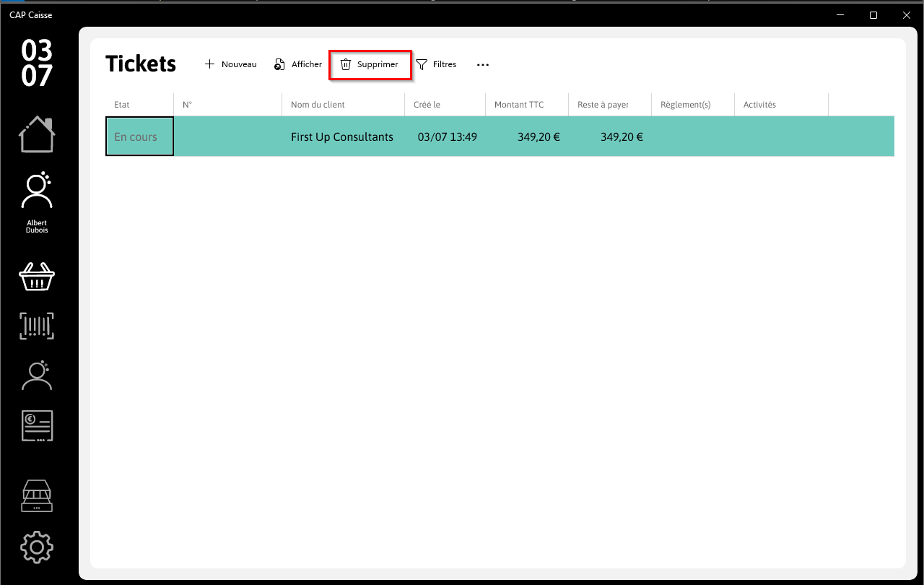Screen dimensions: 924x585
Task: Click the Nouveau plus button
Action: [x=231, y=64]
